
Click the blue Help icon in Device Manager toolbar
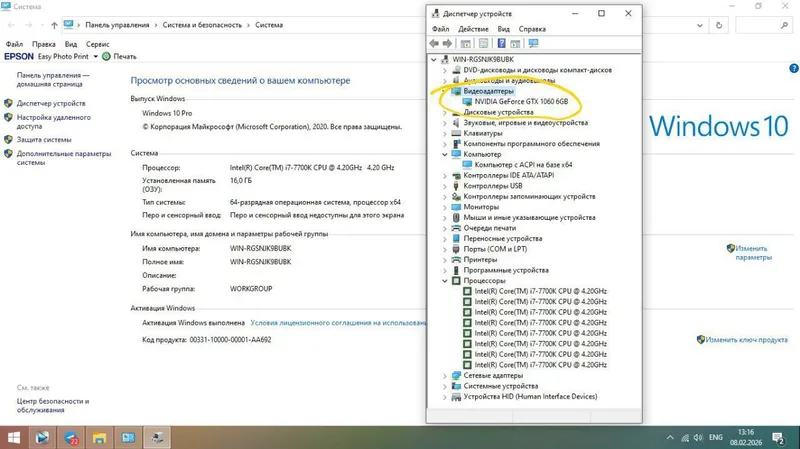(x=502, y=43)
